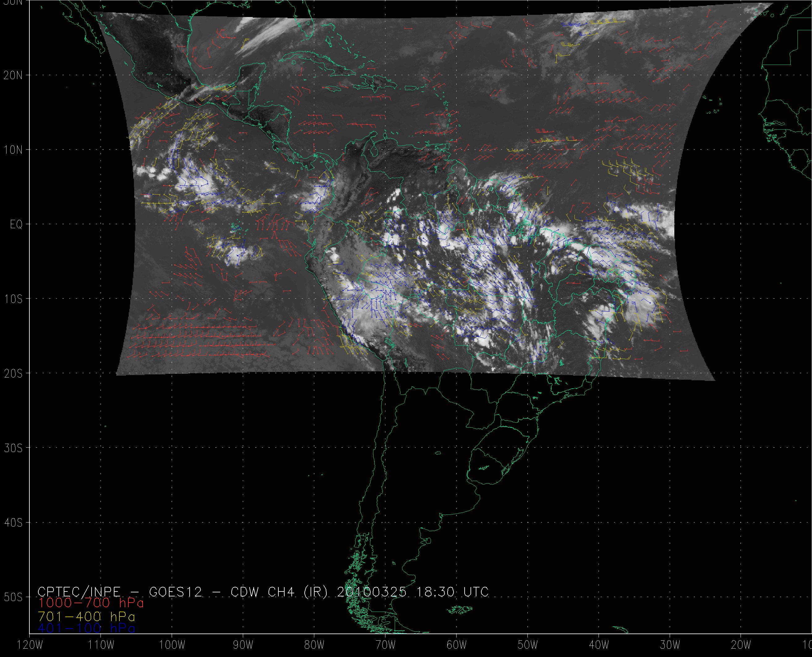Click the CPTEC/INPE title text

click(x=79, y=592)
